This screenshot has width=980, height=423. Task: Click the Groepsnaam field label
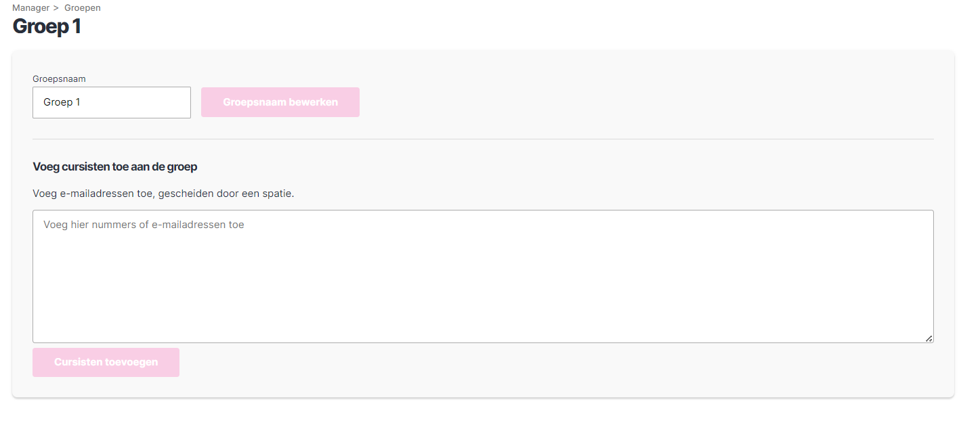tap(59, 79)
